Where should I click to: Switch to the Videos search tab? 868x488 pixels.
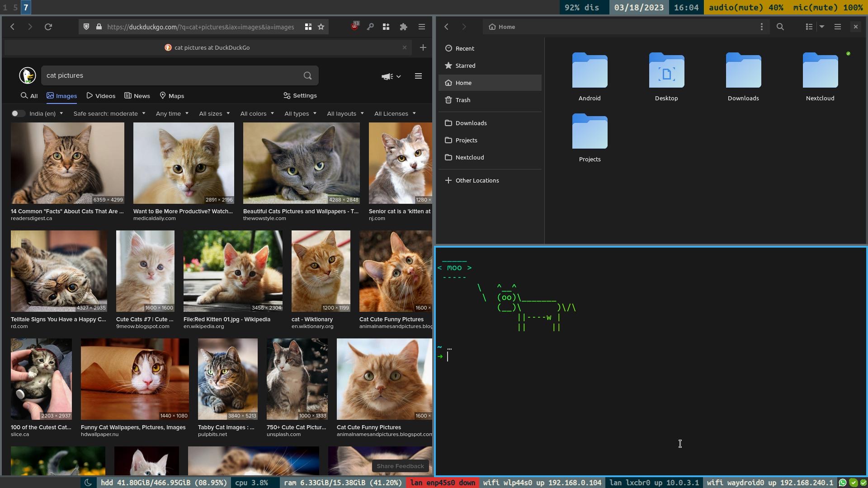point(101,96)
